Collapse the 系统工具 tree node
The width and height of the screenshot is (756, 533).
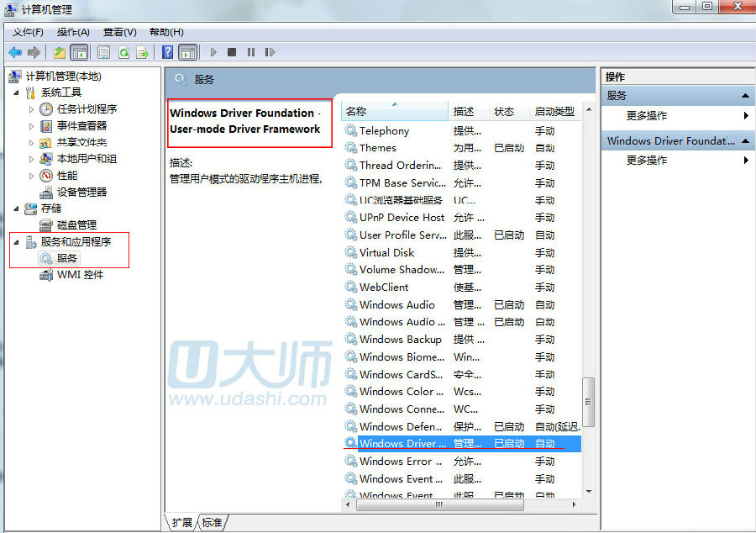pos(17,92)
